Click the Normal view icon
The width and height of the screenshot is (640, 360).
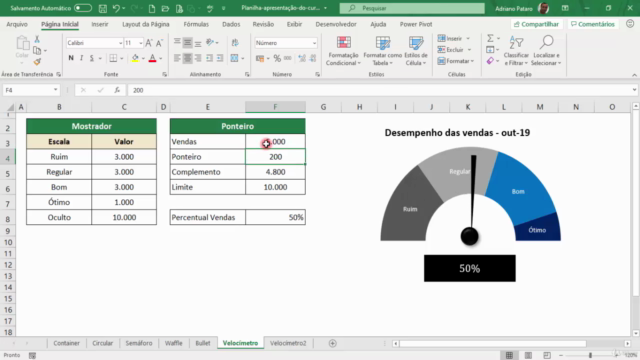pos(509,356)
